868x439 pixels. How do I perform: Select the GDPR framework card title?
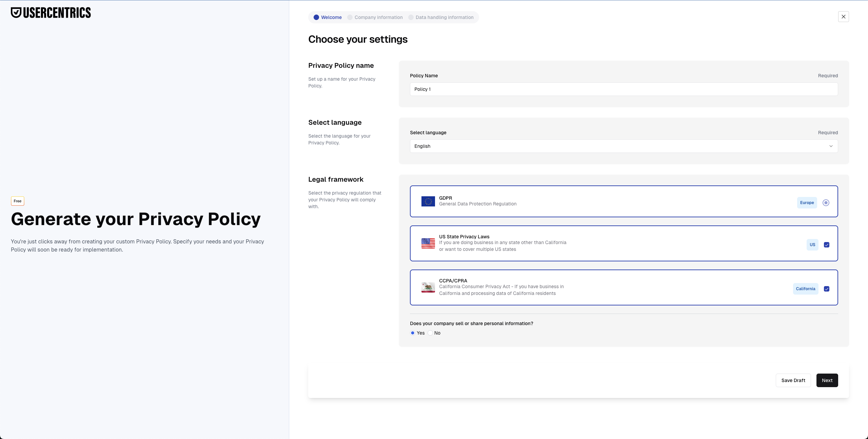[446, 198]
